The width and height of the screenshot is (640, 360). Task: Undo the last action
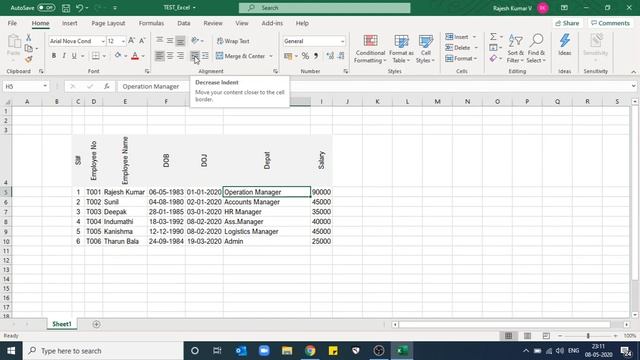click(x=80, y=8)
